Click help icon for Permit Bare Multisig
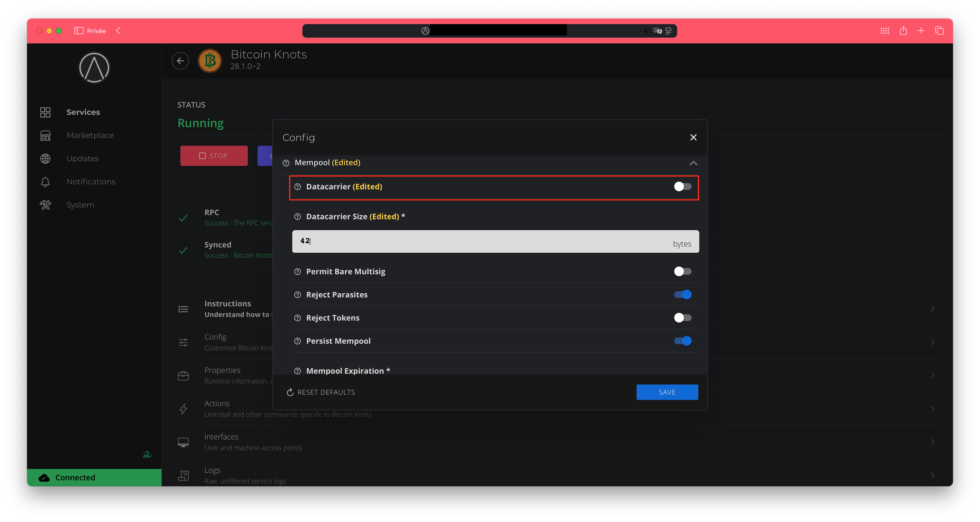This screenshot has width=980, height=522. (x=298, y=272)
